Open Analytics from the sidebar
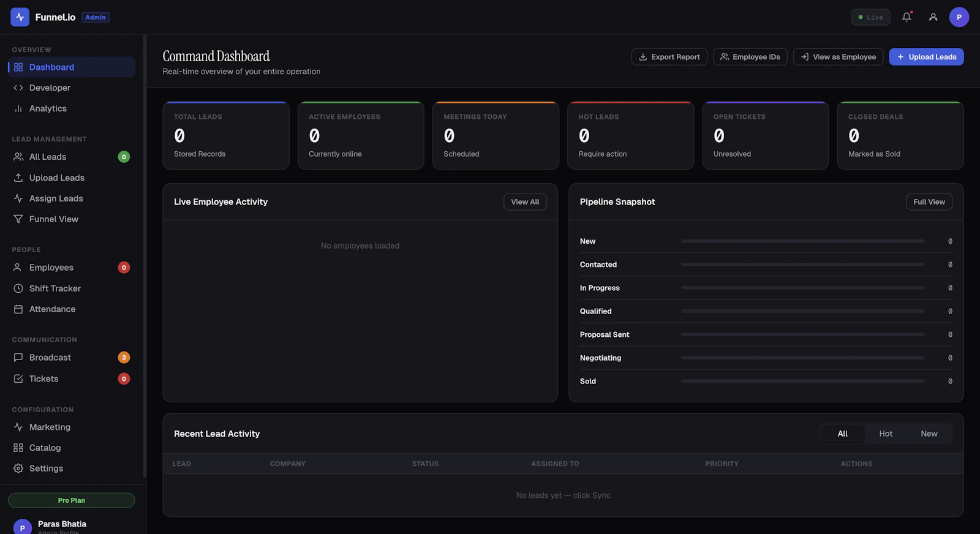 coord(72,109)
